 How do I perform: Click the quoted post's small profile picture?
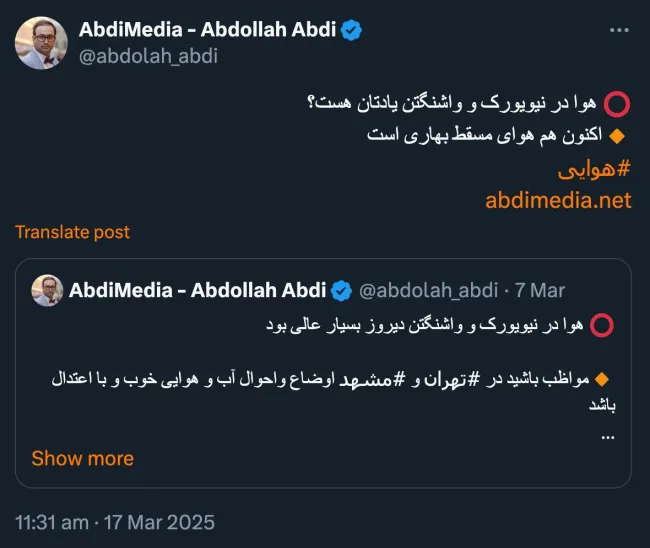pyautogui.click(x=47, y=290)
